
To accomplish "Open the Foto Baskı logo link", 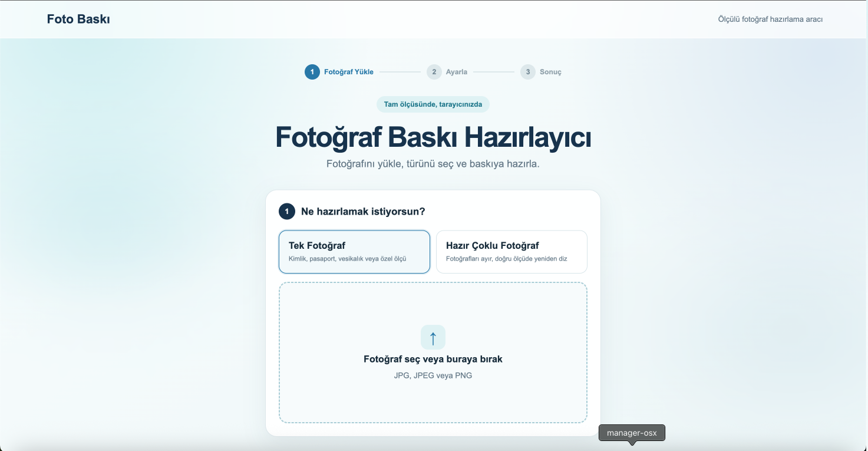I will click(78, 19).
